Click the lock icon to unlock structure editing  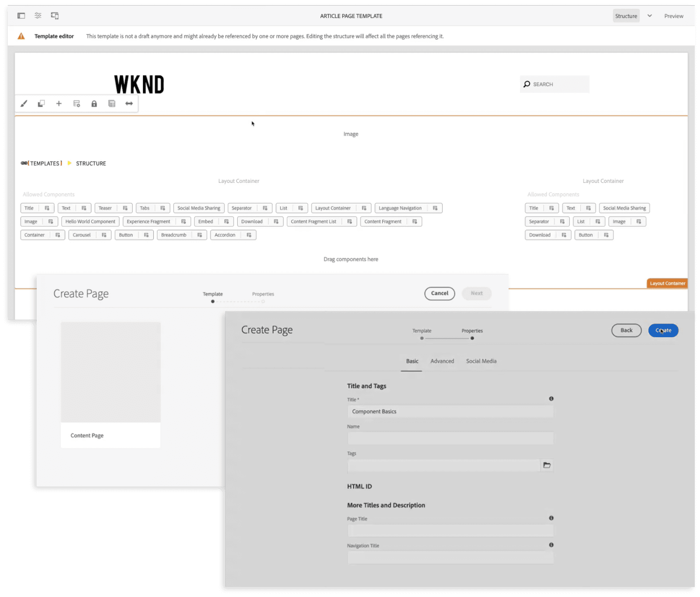94,103
